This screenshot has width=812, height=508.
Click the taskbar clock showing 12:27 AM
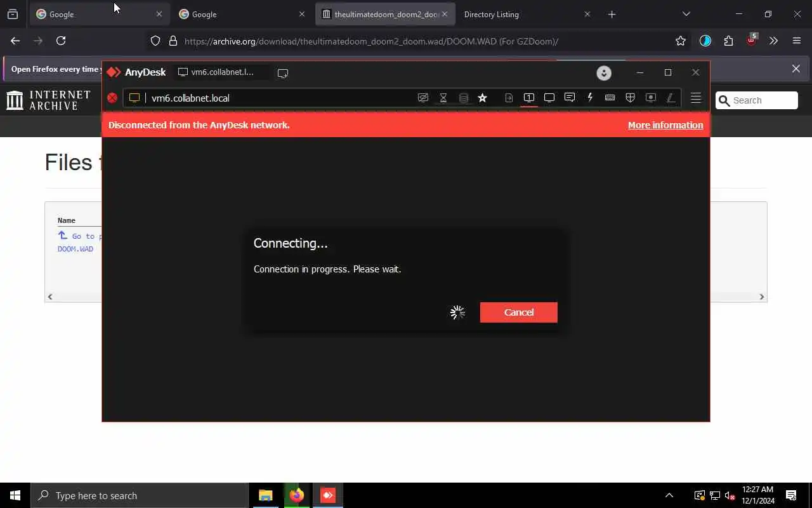click(758, 495)
